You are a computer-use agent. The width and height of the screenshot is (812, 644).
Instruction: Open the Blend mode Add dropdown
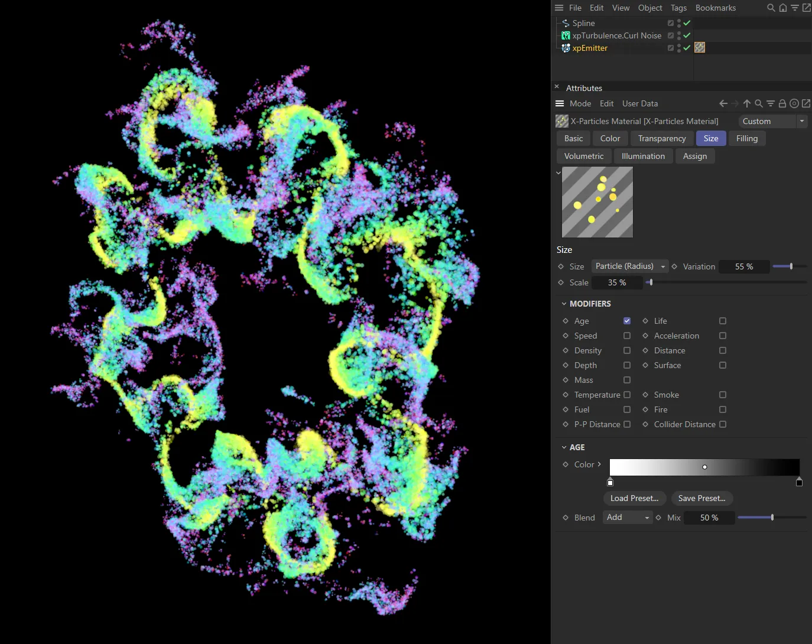[628, 518]
